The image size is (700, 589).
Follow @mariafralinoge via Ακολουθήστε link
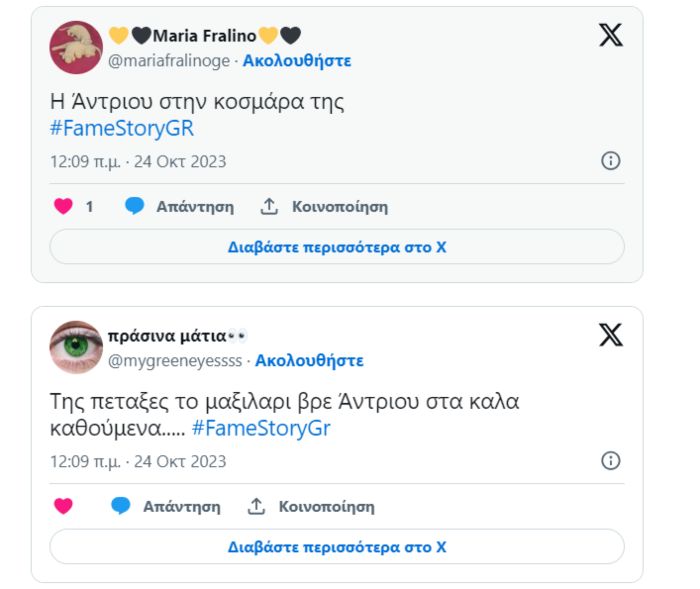coord(297,61)
